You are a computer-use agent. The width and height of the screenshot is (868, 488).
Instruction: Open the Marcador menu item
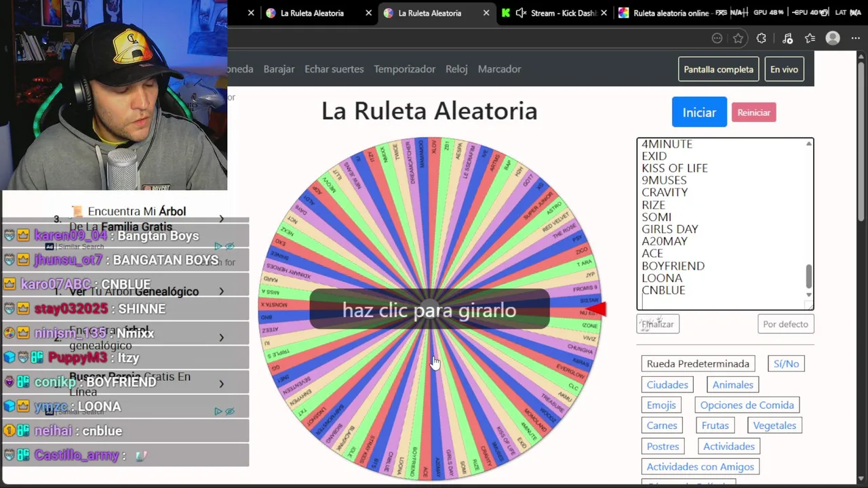pos(499,69)
